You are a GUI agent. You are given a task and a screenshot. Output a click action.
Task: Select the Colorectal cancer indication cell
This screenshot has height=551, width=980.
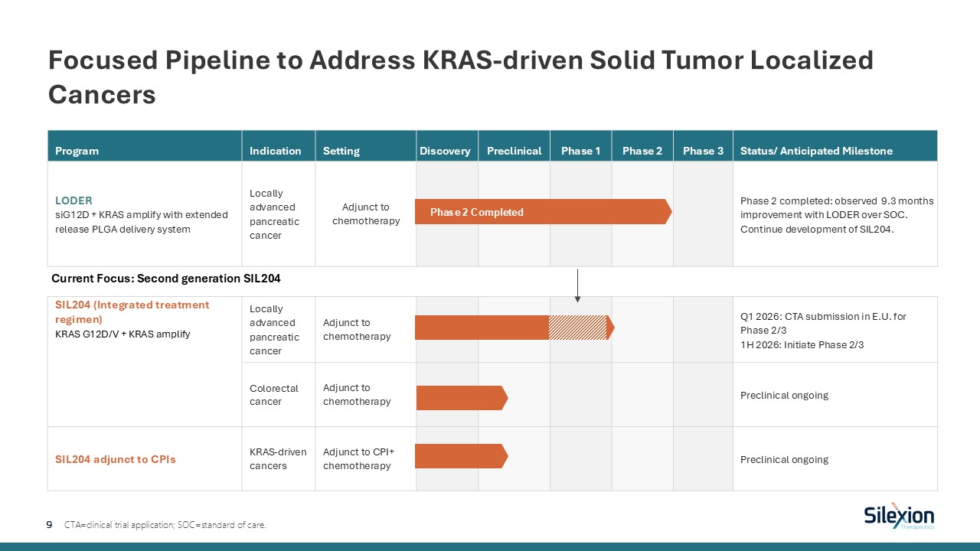pyautogui.click(x=274, y=395)
